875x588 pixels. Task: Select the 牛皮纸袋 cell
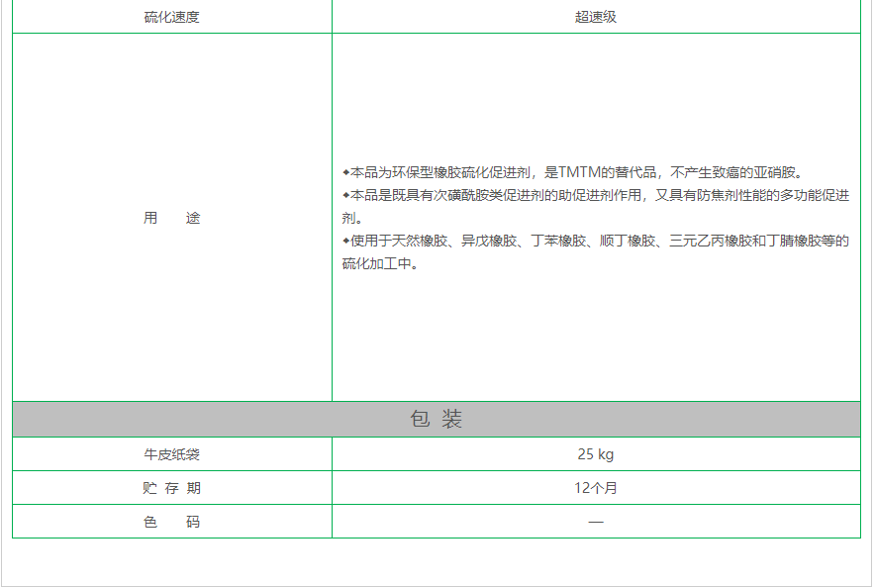[x=172, y=454]
